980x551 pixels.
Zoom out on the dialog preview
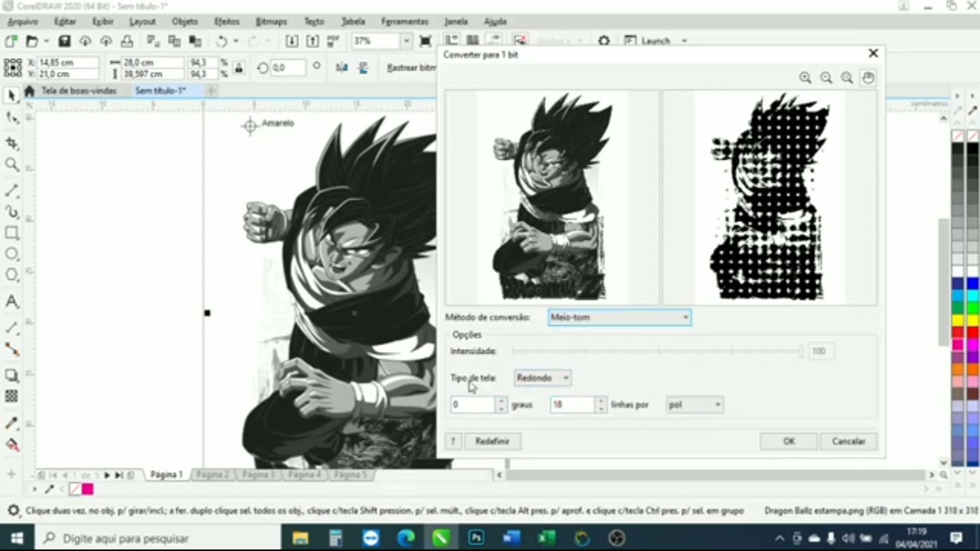826,77
